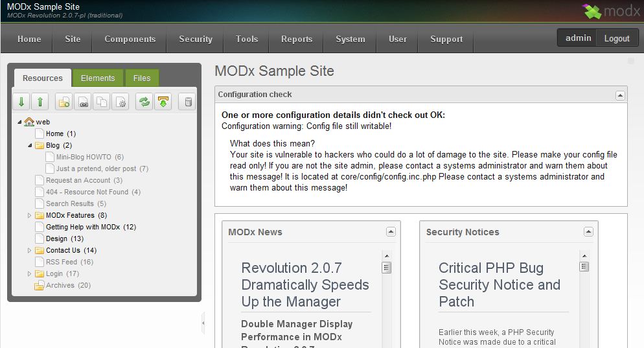Open Revolution 2.0.7 news headline

tap(305, 284)
